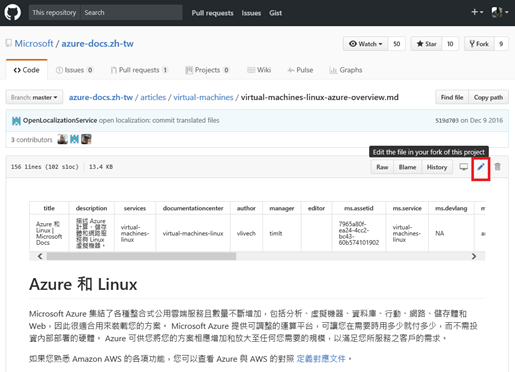Open the OpenLocalizationService author link
Image resolution: width=515 pixels, height=372 pixels.
(60, 120)
